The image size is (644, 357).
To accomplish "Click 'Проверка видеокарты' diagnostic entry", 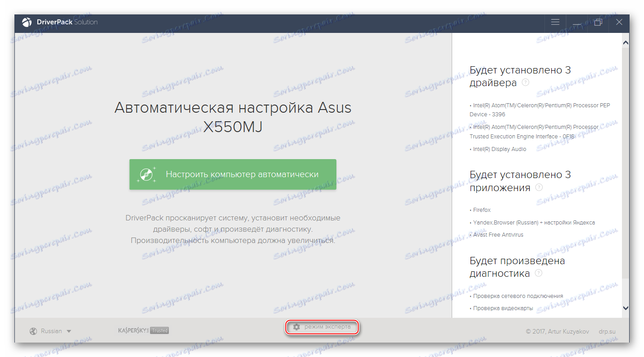I will pos(501,308).
